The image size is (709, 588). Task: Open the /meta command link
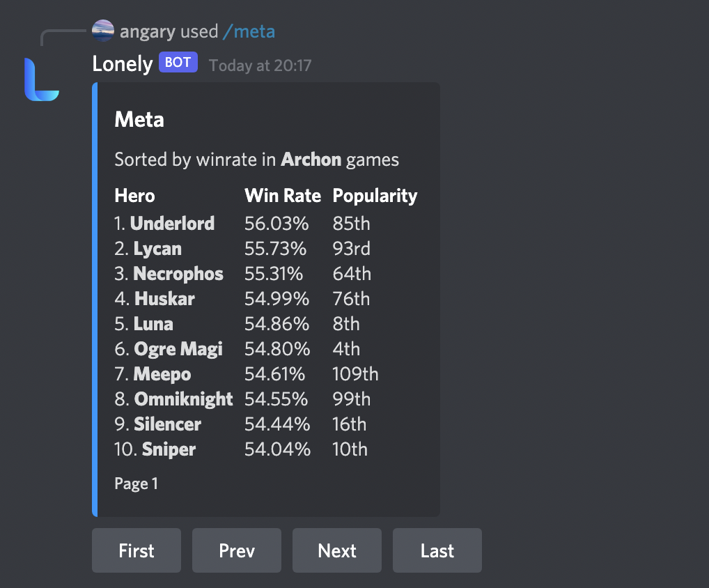tap(249, 31)
